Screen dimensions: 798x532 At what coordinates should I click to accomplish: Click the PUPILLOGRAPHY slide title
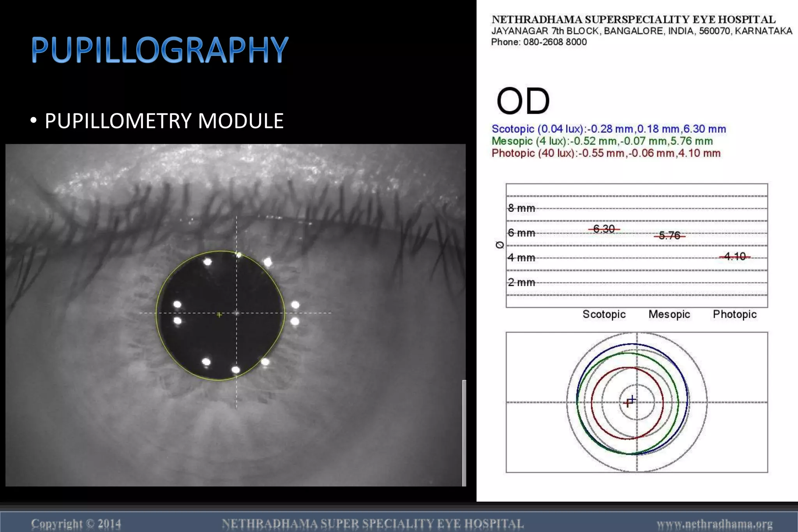tap(160, 50)
